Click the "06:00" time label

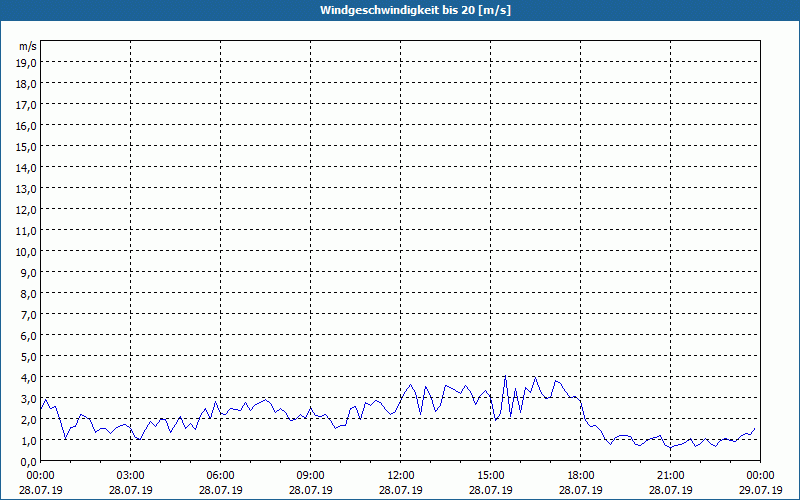click(220, 476)
